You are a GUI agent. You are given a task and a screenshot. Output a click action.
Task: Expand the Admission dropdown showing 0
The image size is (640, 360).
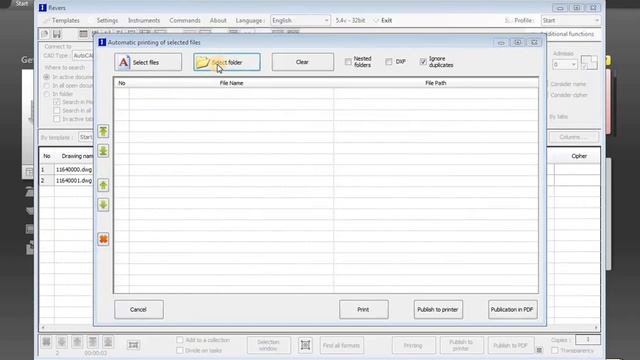tap(564, 64)
